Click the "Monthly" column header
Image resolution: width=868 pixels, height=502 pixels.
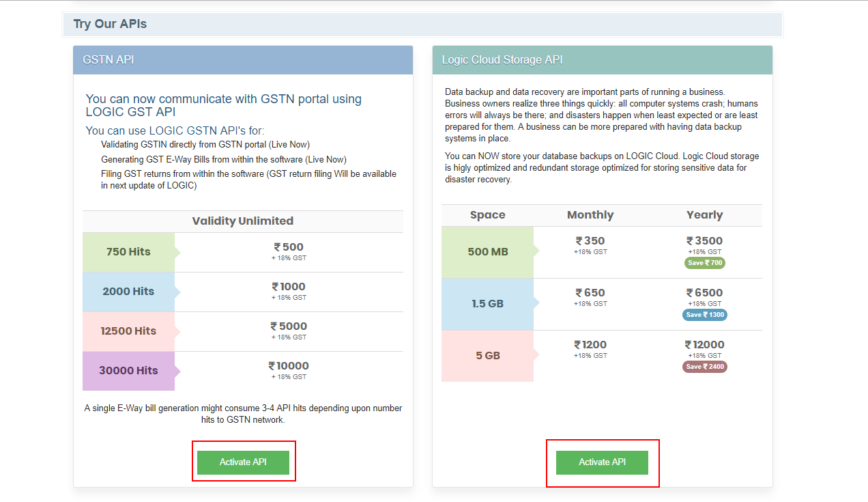click(590, 215)
